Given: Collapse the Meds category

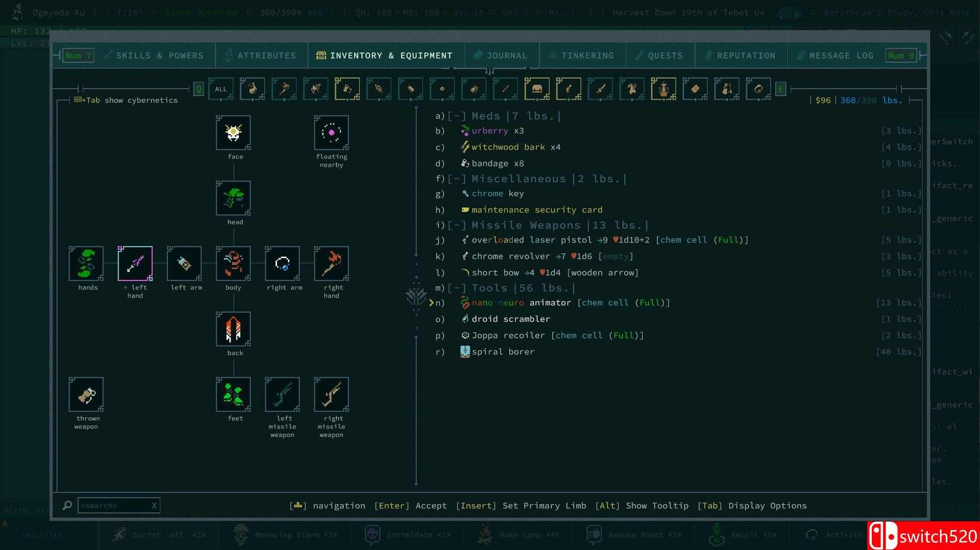Looking at the screenshot, I should [456, 116].
